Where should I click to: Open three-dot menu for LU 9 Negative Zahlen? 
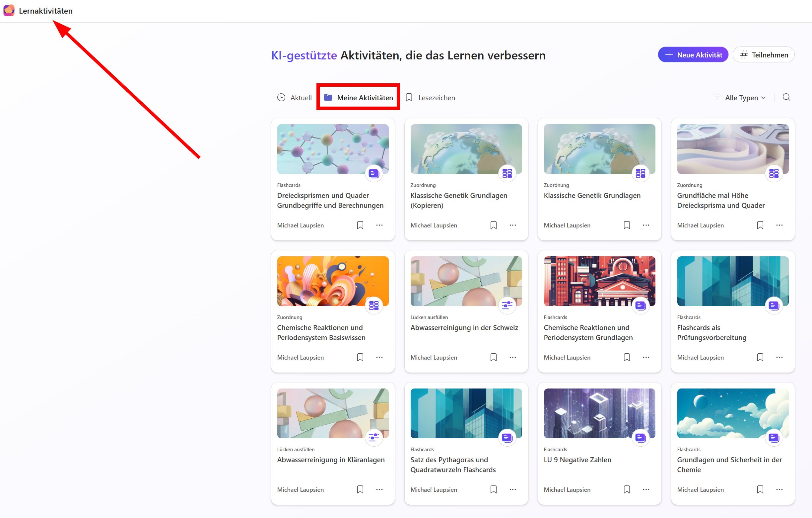click(x=646, y=489)
